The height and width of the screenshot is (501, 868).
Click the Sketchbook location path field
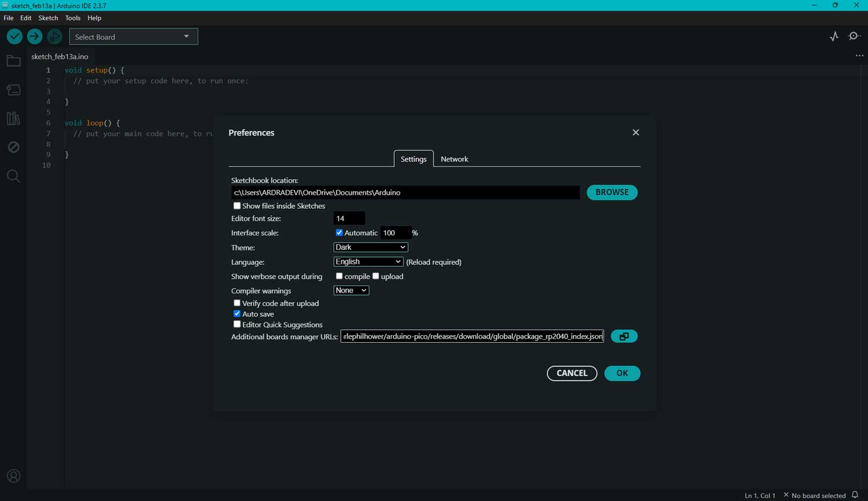406,193
